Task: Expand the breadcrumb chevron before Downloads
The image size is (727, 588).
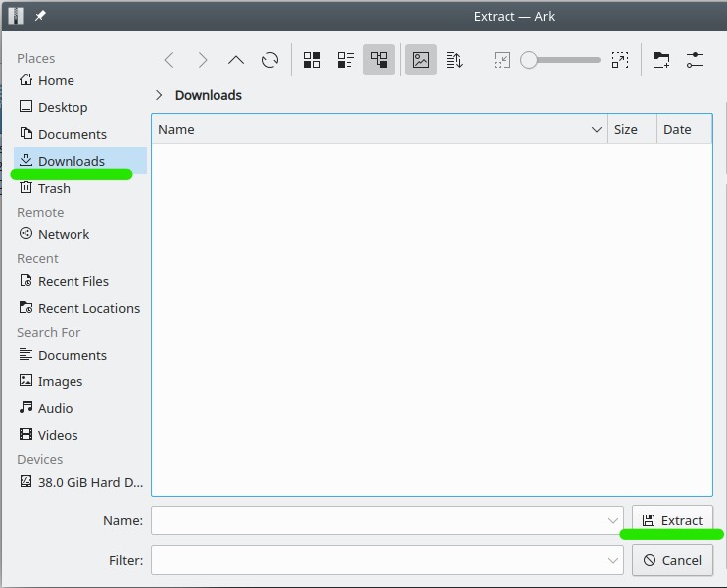Action: 159,95
